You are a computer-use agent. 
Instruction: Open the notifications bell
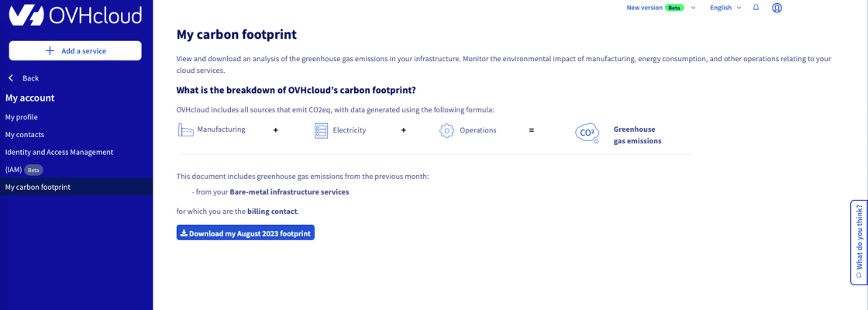[x=756, y=8]
